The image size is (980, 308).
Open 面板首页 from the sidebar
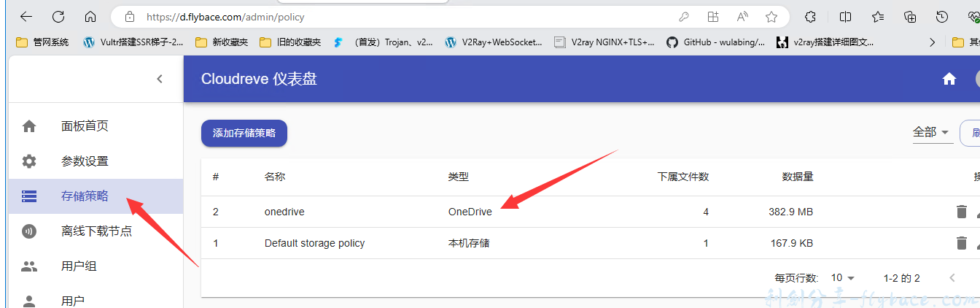click(x=85, y=126)
